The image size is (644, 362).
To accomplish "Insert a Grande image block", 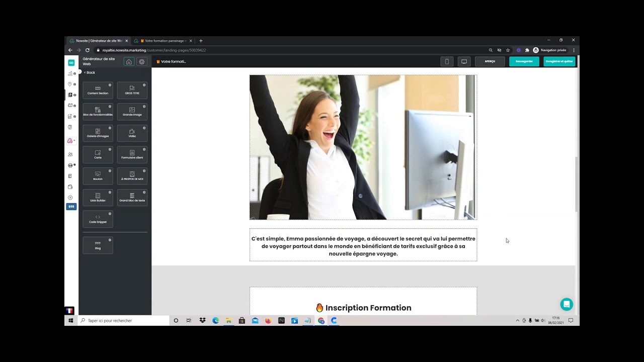I will pos(132,112).
